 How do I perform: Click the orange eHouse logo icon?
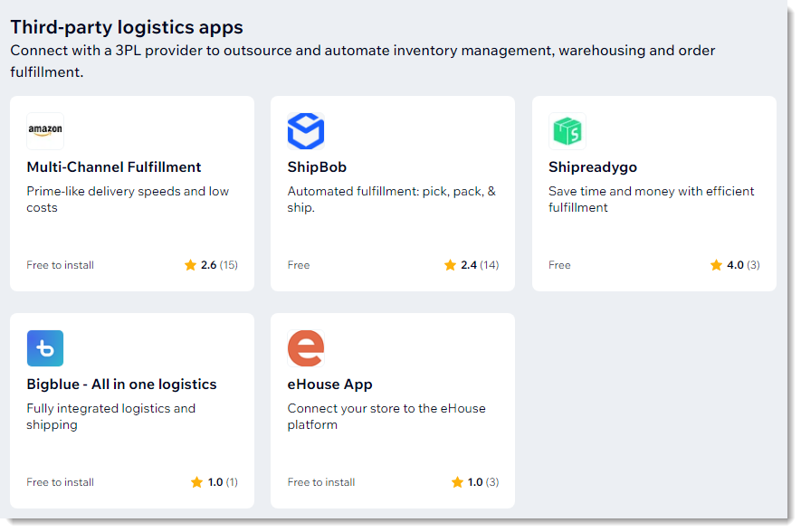pyautogui.click(x=306, y=348)
